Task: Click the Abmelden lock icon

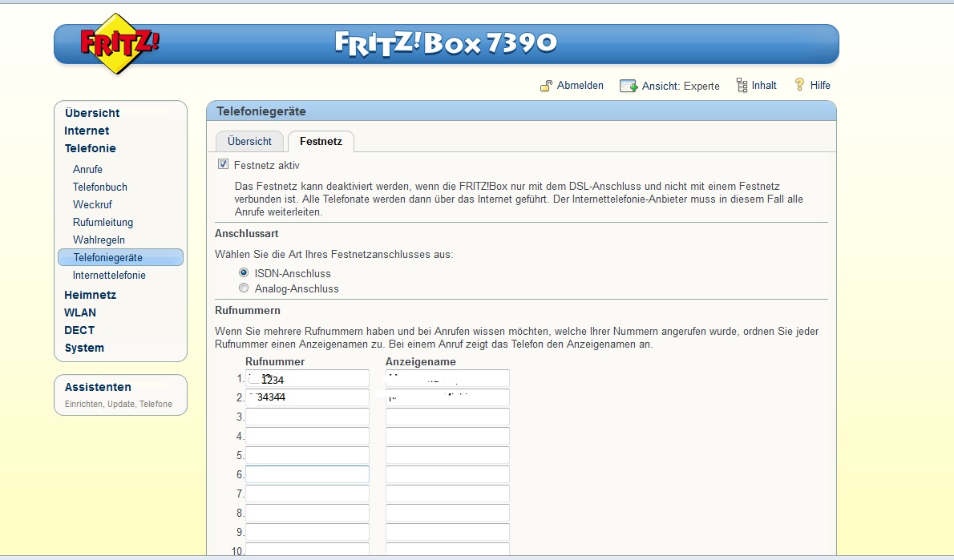Action: click(546, 86)
